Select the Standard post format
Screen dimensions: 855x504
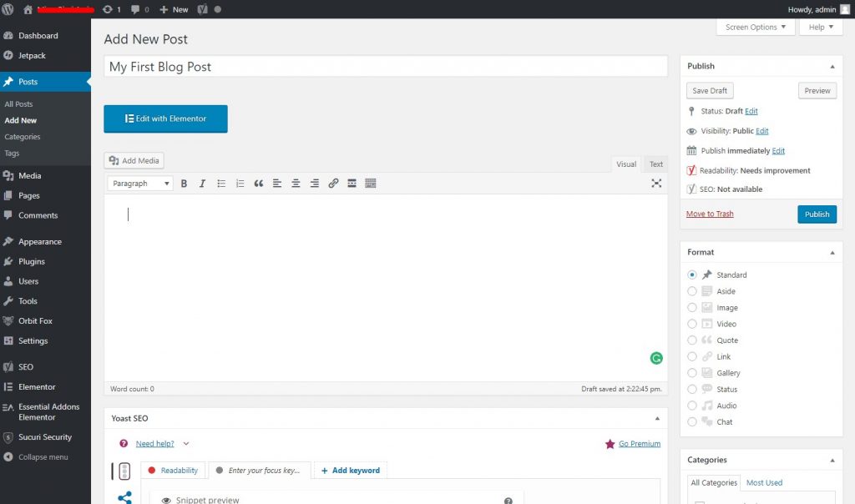pyautogui.click(x=692, y=275)
